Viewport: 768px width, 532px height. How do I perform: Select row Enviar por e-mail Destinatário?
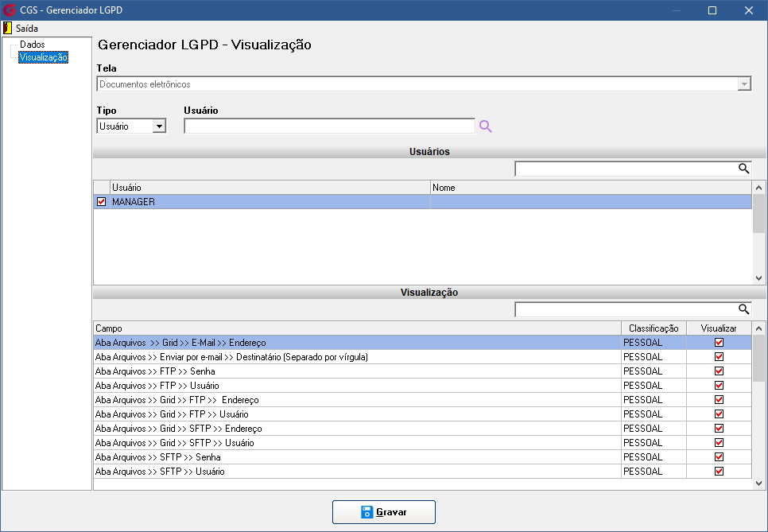(423, 356)
